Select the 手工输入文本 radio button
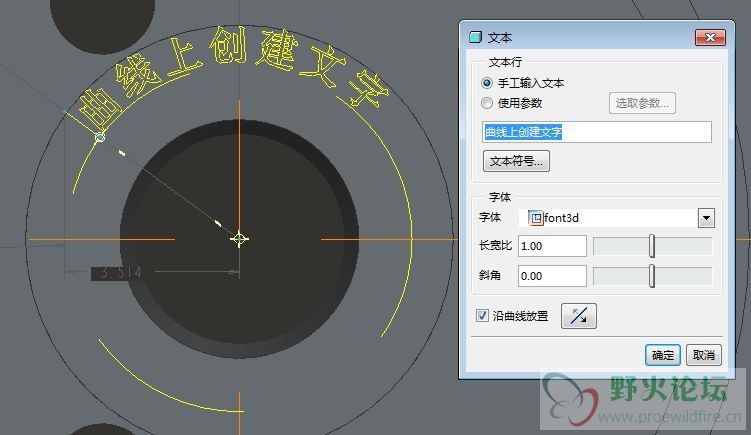 (487, 83)
